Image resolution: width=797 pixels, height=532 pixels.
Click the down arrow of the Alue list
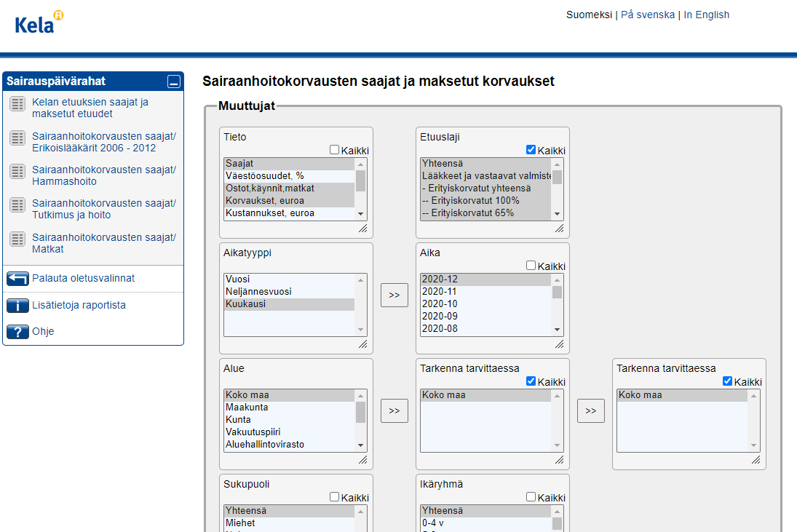pyautogui.click(x=361, y=445)
